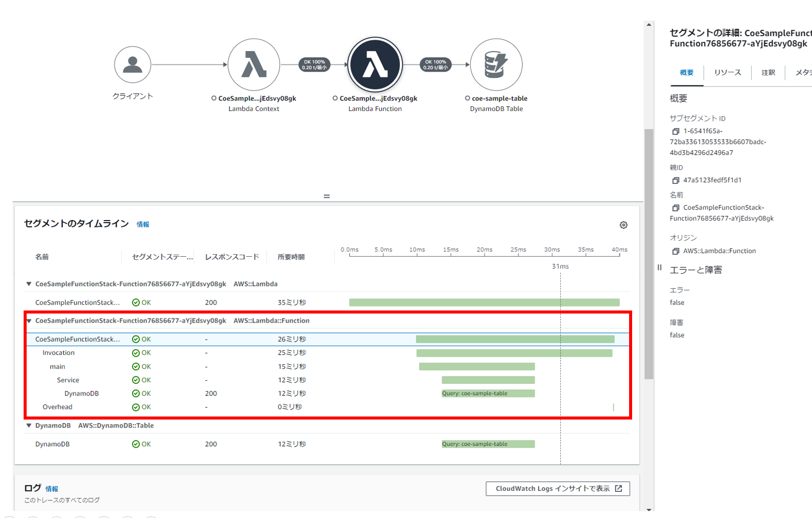Click the vertical scrollbar of main panel
This screenshot has width=812, height=518.
649,254
